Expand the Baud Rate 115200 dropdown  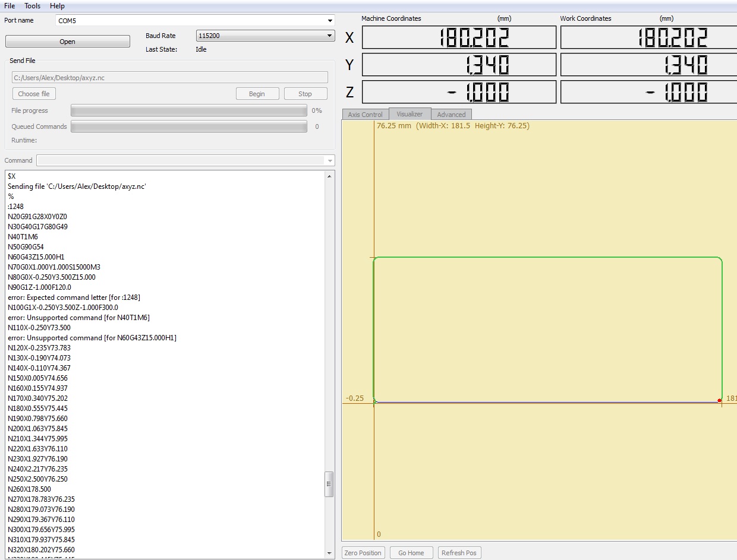[x=330, y=36]
